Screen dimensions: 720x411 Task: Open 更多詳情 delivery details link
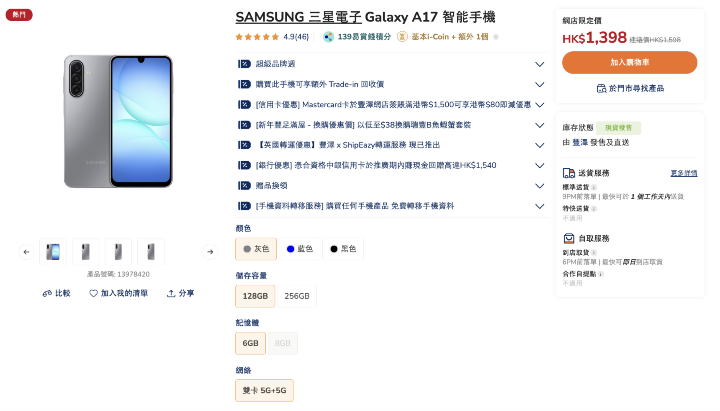(684, 173)
